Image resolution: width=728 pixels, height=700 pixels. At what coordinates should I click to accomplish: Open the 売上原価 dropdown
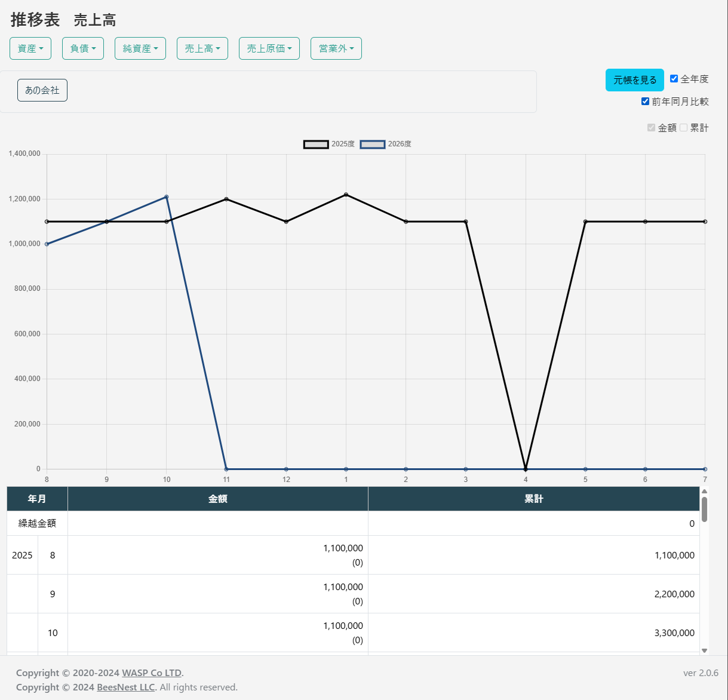click(269, 48)
